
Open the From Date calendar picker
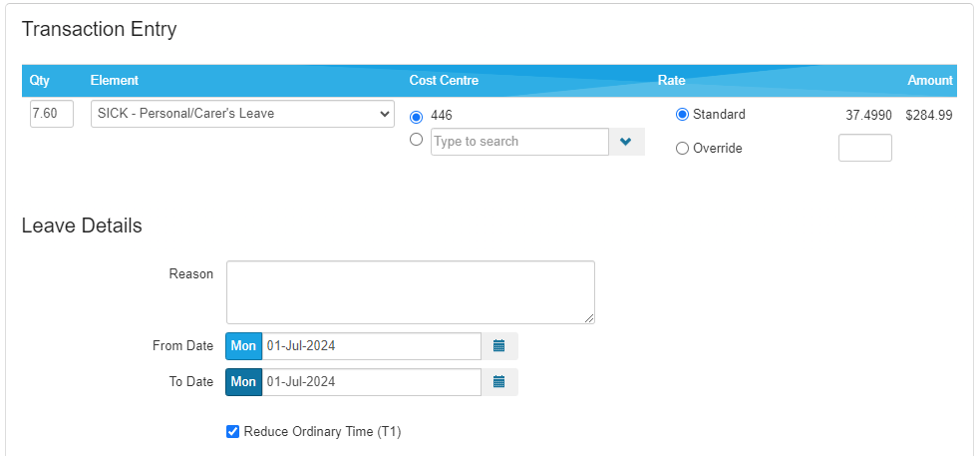pos(498,346)
